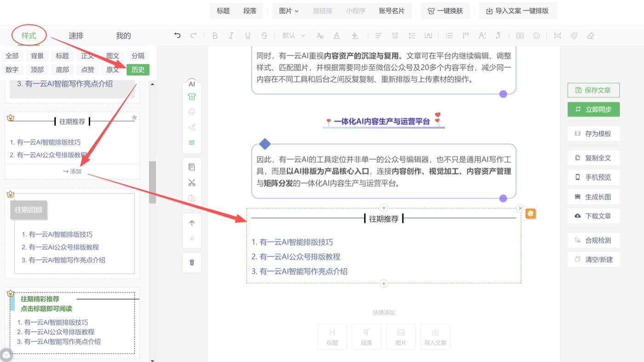644x362 pixels.
Task: Open 手机预览
Action: click(593, 177)
